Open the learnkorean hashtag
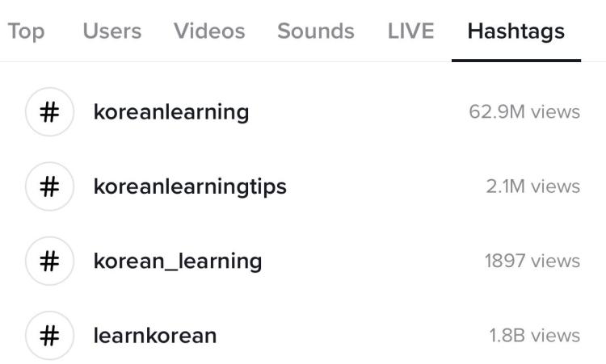This screenshot has width=606, height=364. point(155,336)
